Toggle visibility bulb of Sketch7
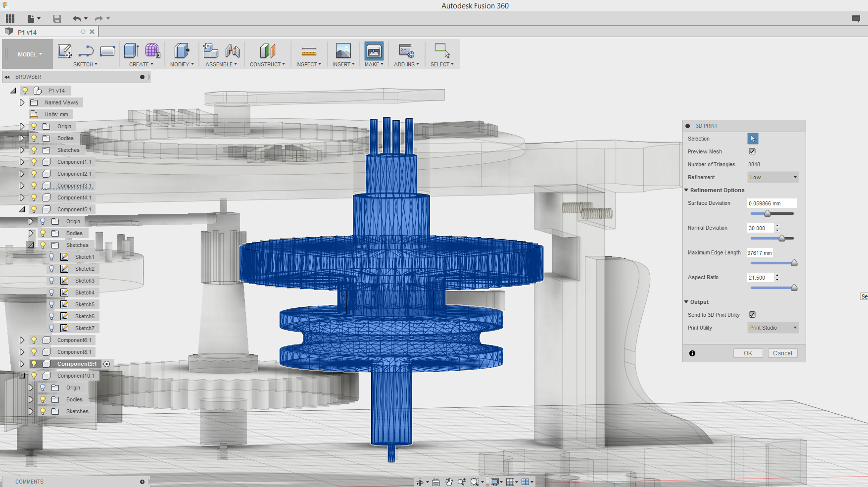The width and height of the screenshot is (868, 487). [51, 328]
